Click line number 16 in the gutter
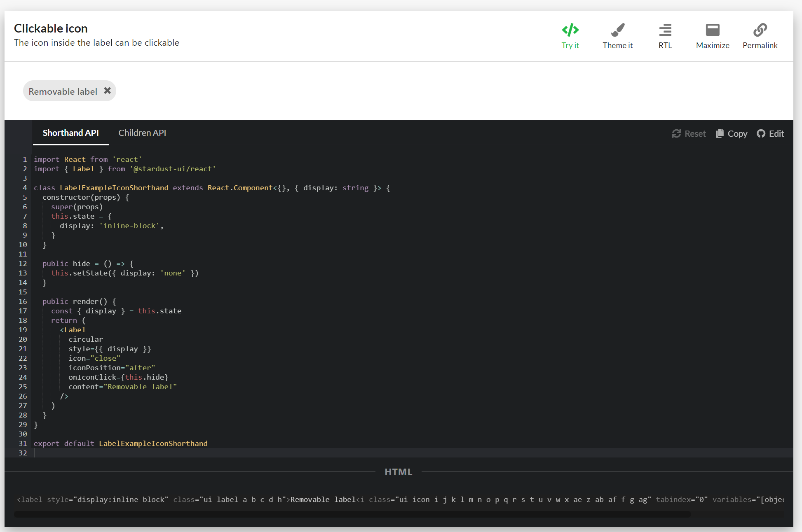Viewport: 802px width, 532px height. pyautogui.click(x=23, y=301)
